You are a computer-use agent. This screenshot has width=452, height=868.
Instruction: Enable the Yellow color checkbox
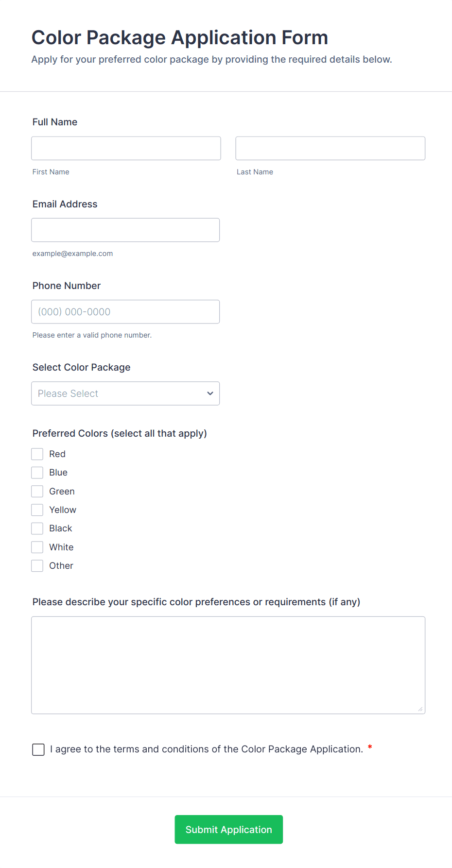(37, 510)
